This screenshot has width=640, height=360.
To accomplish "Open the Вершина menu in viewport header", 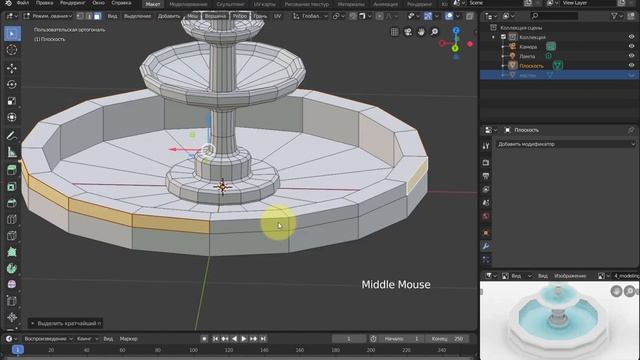I will [215, 16].
